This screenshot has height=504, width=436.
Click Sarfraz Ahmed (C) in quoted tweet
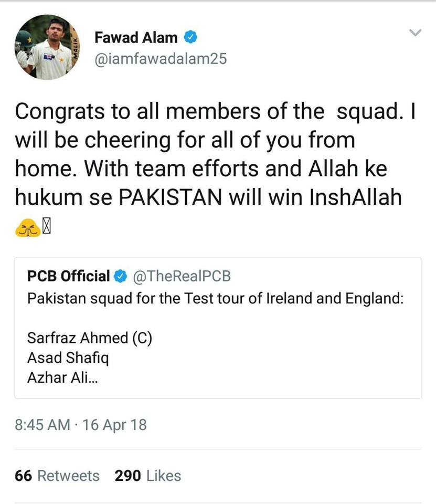click(x=89, y=338)
